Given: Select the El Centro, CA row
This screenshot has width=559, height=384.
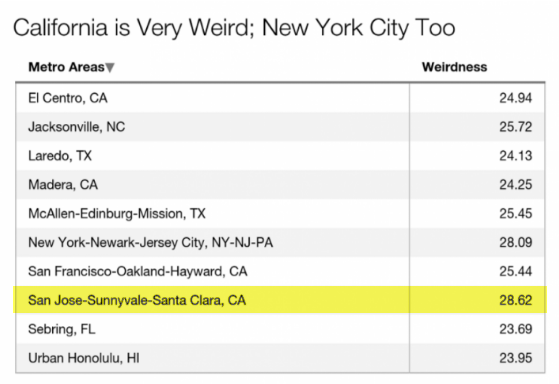Looking at the screenshot, I should tap(280, 98).
